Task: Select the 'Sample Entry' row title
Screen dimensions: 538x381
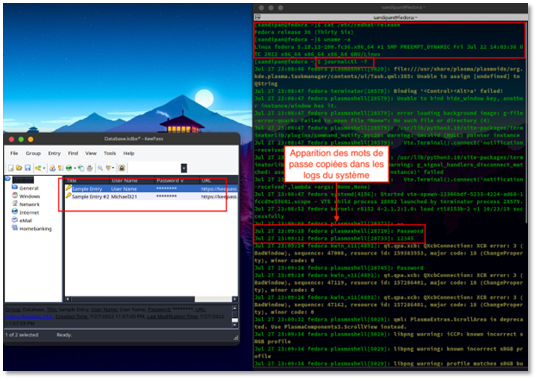Action: pyautogui.click(x=87, y=189)
